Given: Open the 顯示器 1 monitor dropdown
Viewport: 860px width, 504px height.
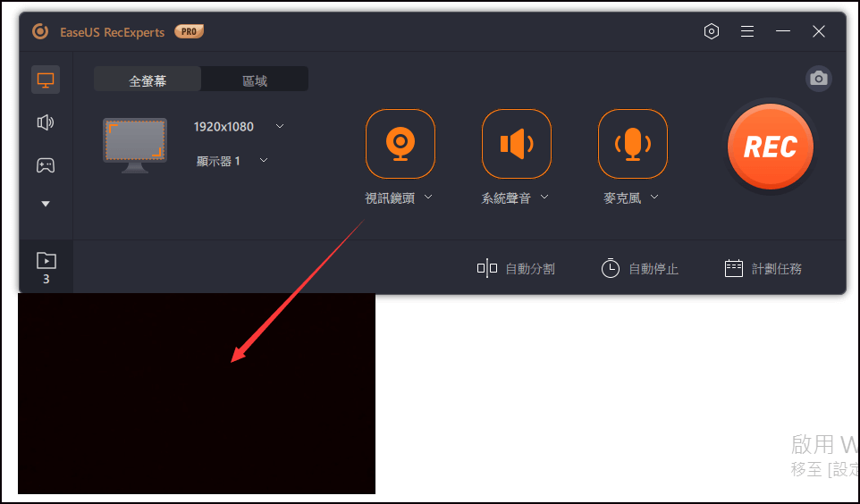Looking at the screenshot, I should (232, 161).
